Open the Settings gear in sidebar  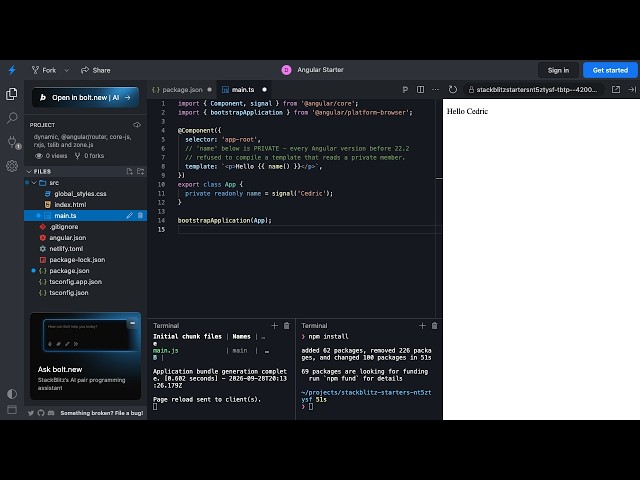[x=12, y=166]
